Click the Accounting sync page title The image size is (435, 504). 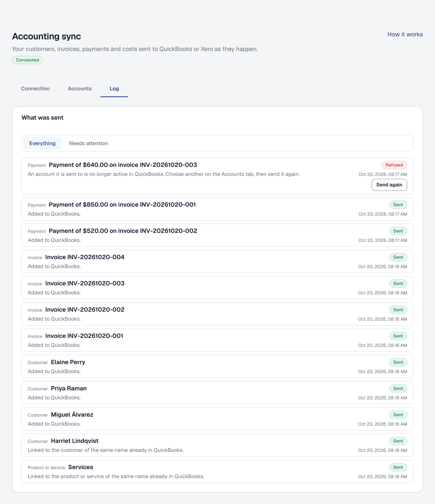point(46,36)
